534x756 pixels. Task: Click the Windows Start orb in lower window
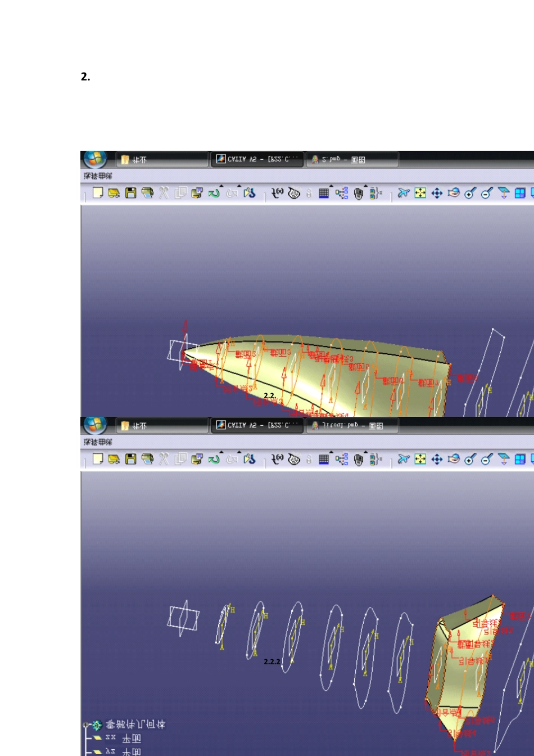95,425
